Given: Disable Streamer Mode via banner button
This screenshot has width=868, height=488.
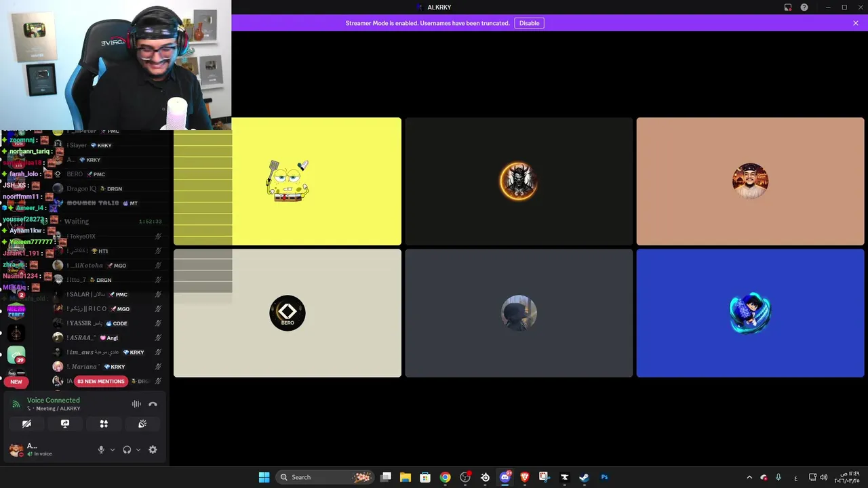Looking at the screenshot, I should click(x=529, y=23).
